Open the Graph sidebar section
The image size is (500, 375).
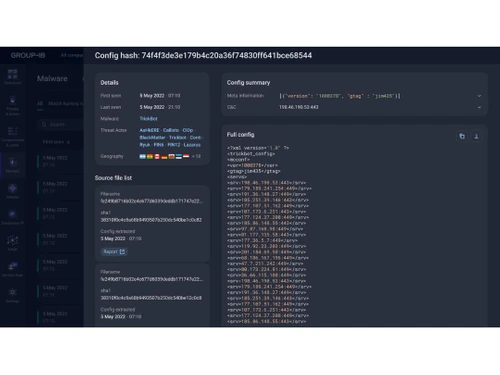point(13,243)
